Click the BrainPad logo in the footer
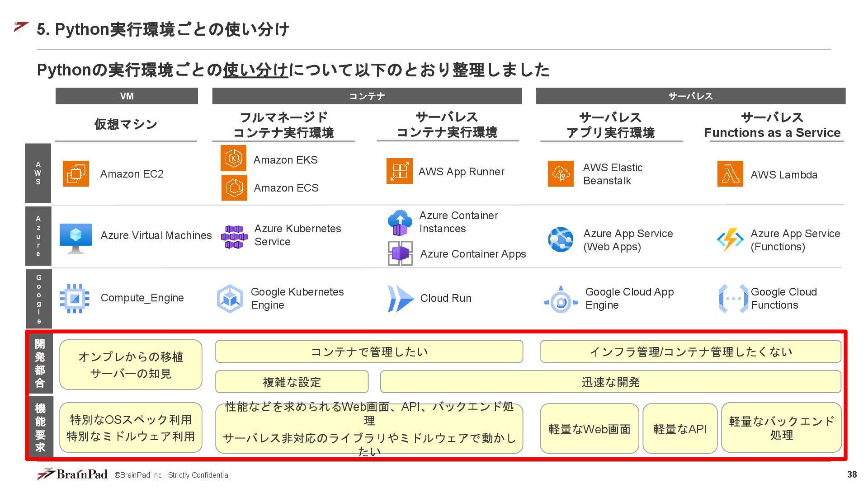The height and width of the screenshot is (488, 868). [x=72, y=474]
